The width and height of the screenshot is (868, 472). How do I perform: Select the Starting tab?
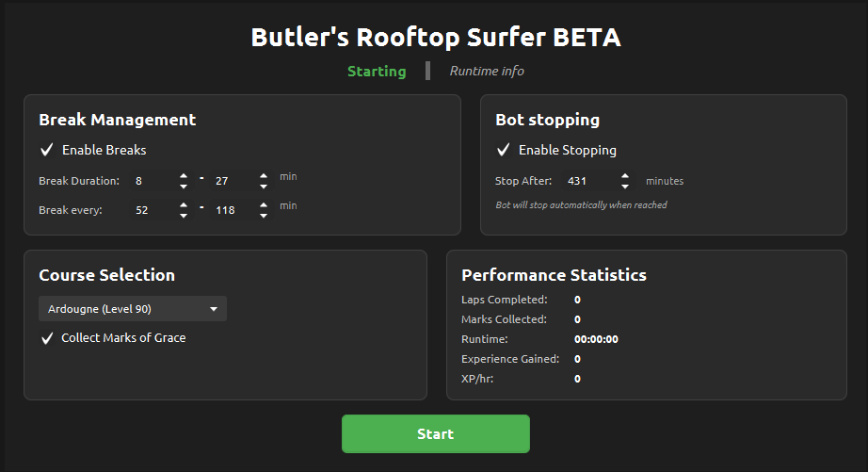(377, 71)
